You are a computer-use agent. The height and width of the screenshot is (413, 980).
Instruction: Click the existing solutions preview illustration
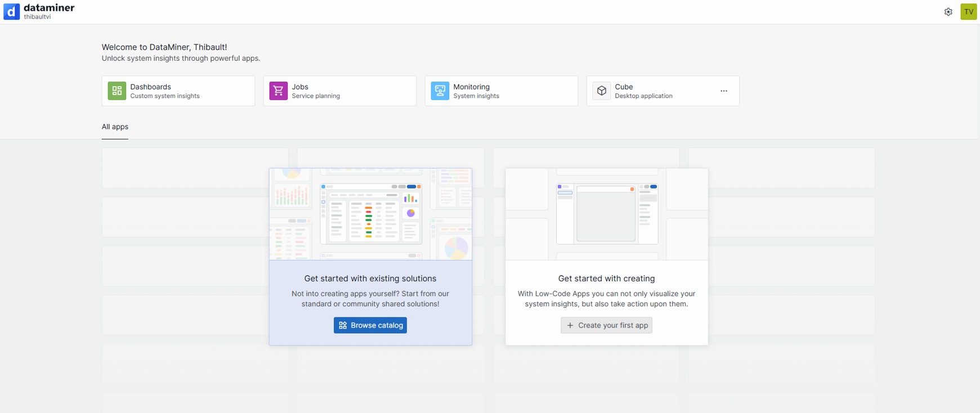coord(370,214)
